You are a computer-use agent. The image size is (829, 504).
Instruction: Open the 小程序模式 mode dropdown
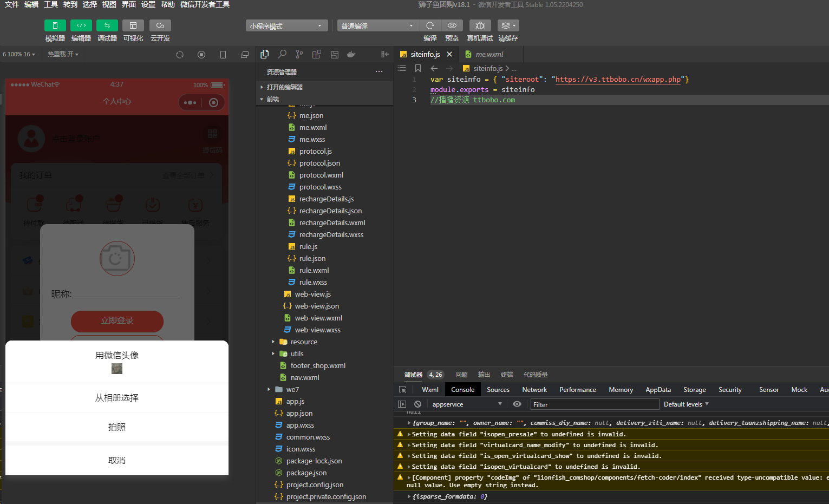286,26
